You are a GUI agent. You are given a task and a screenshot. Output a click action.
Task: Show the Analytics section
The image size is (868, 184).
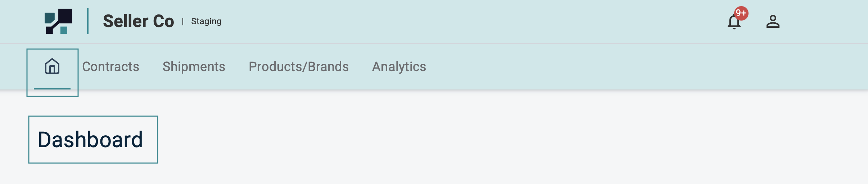399,67
